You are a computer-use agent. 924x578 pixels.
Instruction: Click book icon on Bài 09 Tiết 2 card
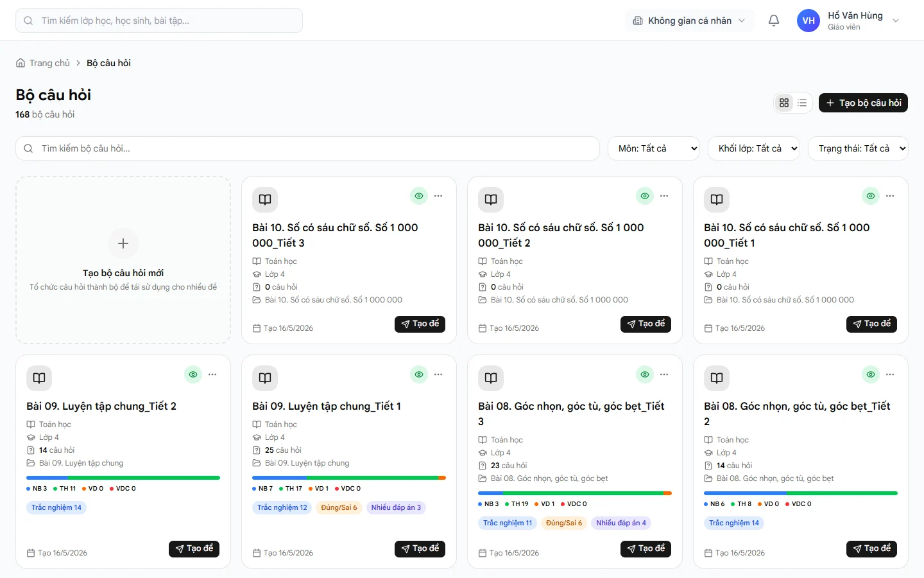coord(39,378)
